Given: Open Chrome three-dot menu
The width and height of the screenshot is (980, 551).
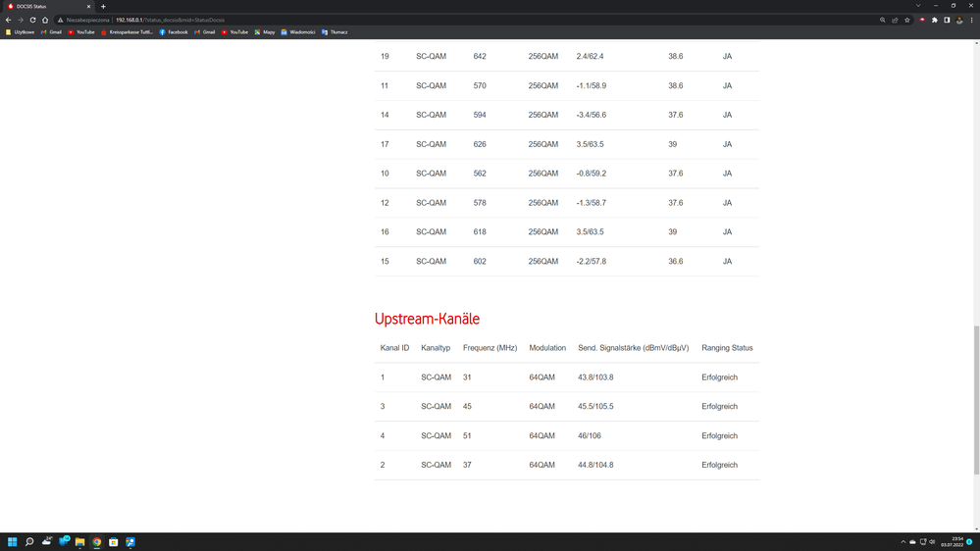Looking at the screenshot, I should coord(971,20).
